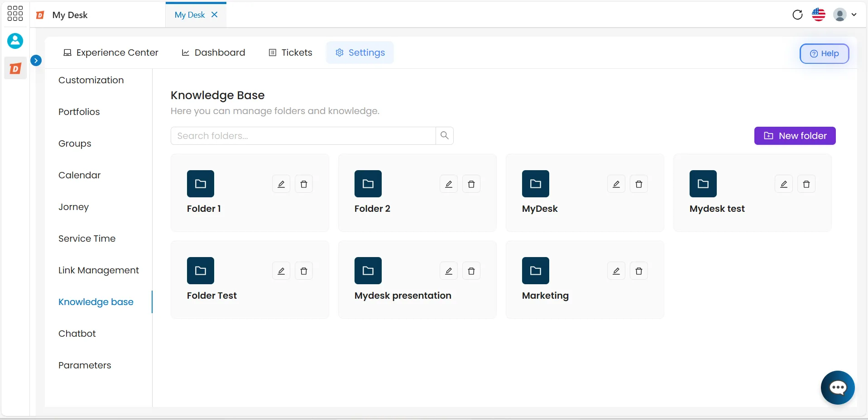Close the My Desk tab
The image size is (868, 420).
[215, 14]
